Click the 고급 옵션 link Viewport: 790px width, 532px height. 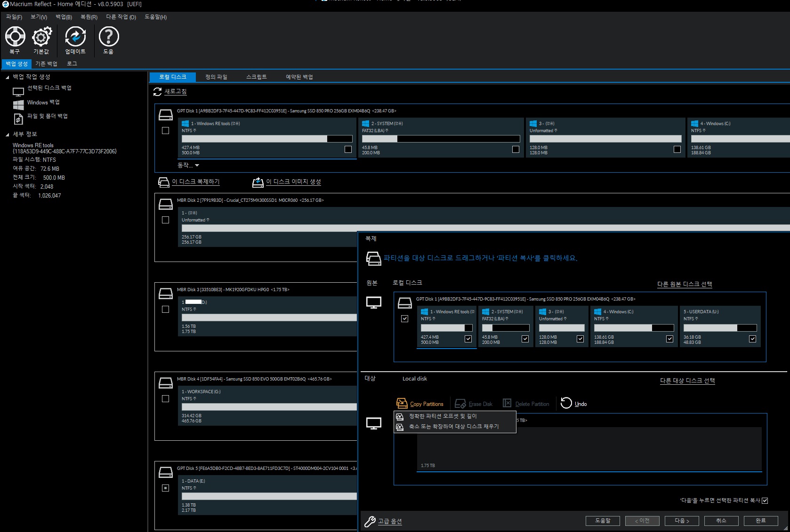pos(390,521)
